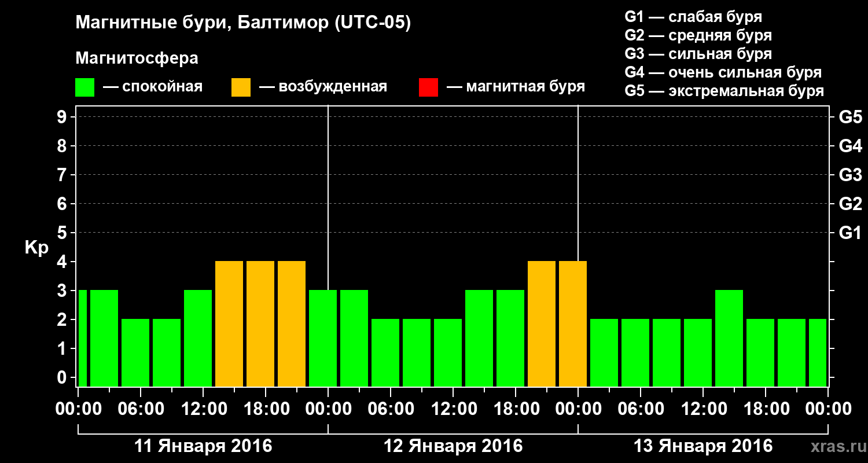The height and width of the screenshot is (463, 868).
Task: Click the Kp axis value 4
Action: point(63,262)
